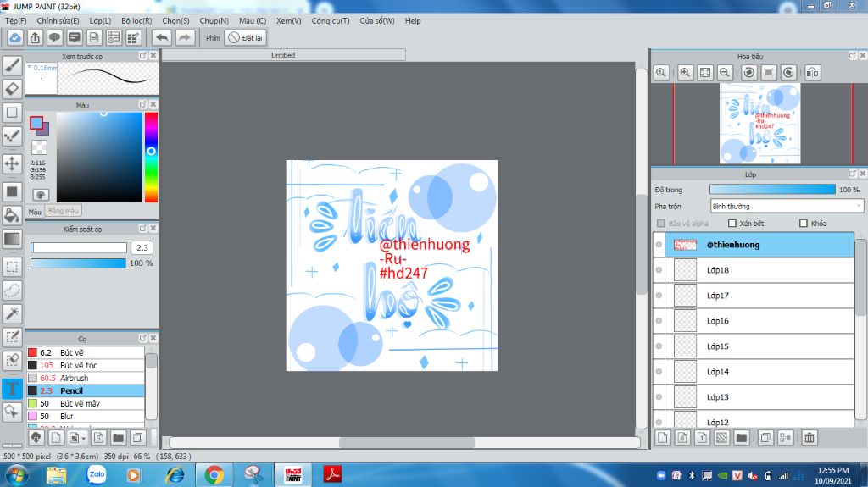Viewport: 868px width, 487px height.
Task: Open the Lớp(L) menu
Action: coord(100,20)
